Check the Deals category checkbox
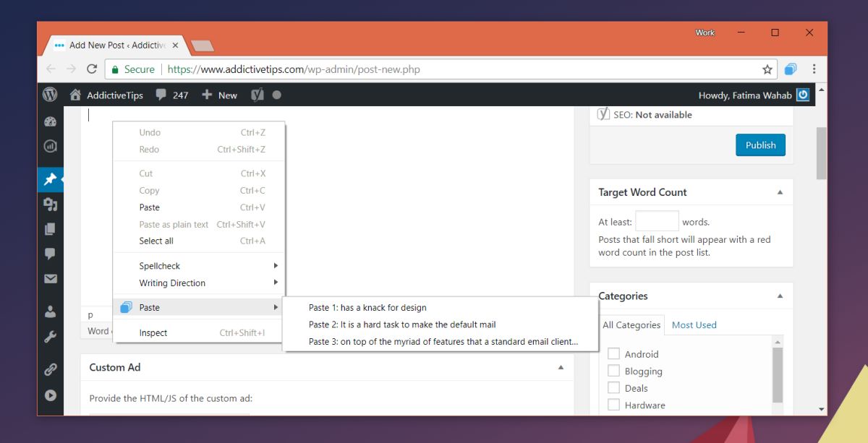This screenshot has width=868, height=443. point(613,388)
